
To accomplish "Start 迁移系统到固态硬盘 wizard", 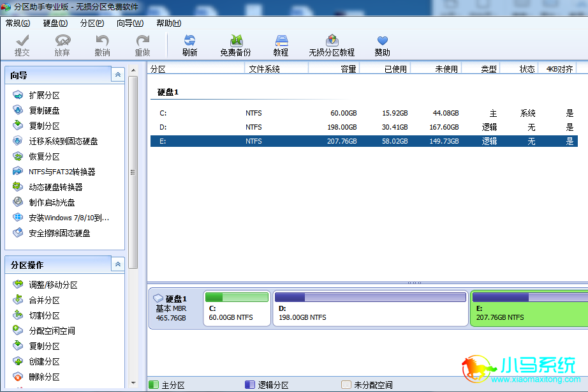I will 55,141.
